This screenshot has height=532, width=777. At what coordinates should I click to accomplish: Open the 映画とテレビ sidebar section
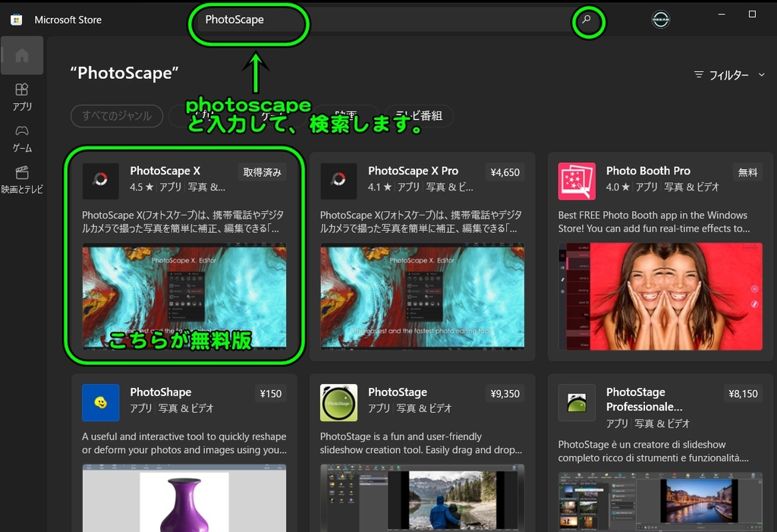(x=22, y=180)
